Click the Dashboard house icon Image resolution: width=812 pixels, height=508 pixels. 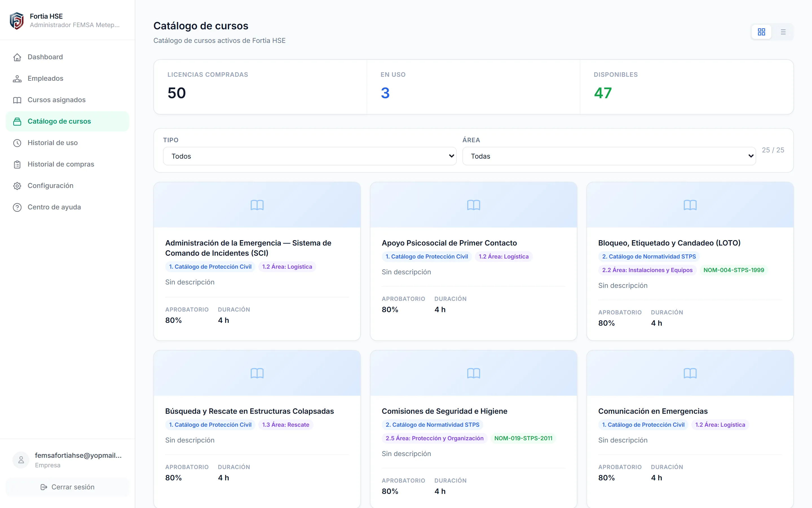click(17, 58)
